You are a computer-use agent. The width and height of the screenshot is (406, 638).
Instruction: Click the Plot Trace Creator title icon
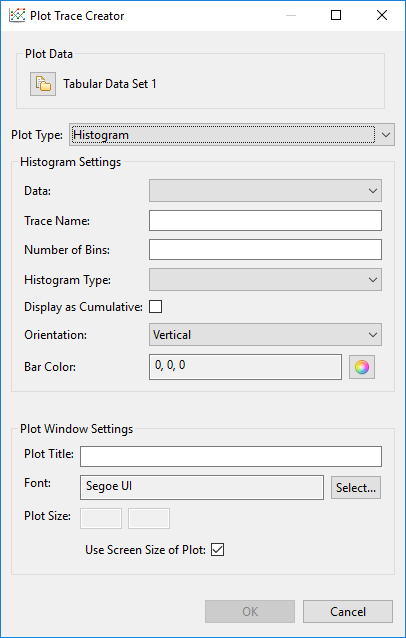(17, 15)
